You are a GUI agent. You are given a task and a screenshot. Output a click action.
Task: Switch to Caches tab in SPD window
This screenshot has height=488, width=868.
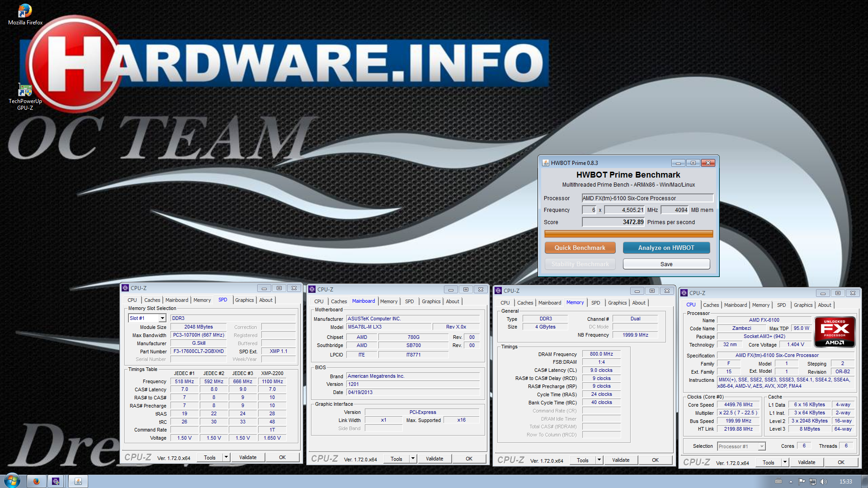pyautogui.click(x=152, y=300)
